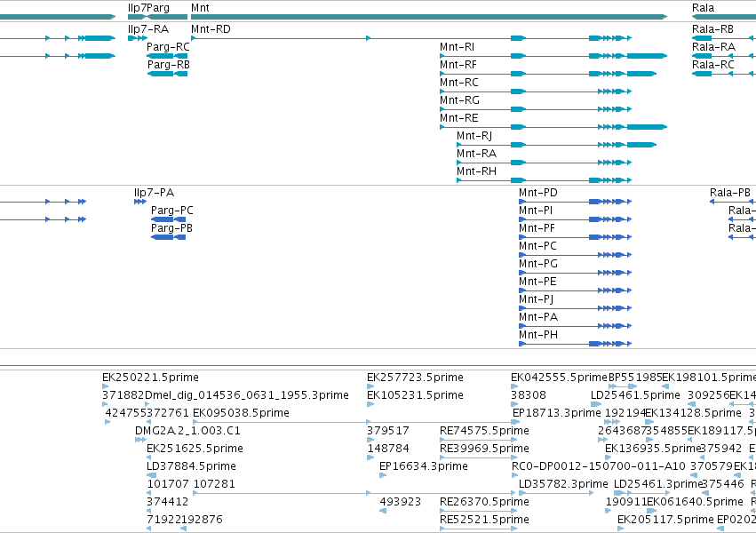
Task: Select EST LD25461.5prime
Action: pyautogui.click(x=635, y=395)
